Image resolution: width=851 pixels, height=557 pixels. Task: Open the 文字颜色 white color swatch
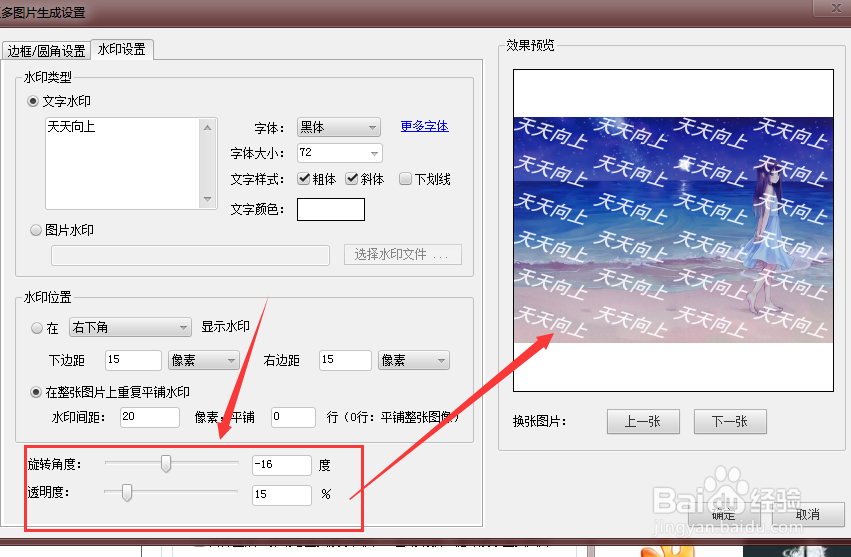331,209
